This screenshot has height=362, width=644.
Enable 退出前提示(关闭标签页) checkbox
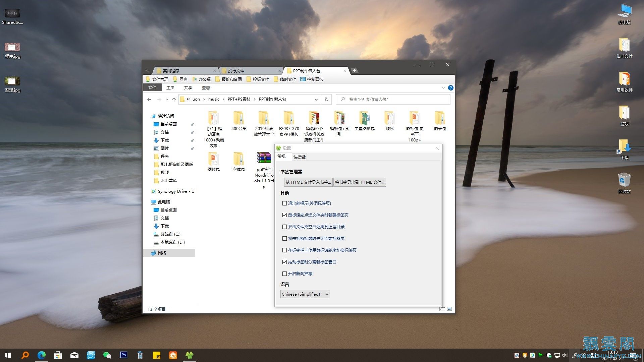(284, 203)
